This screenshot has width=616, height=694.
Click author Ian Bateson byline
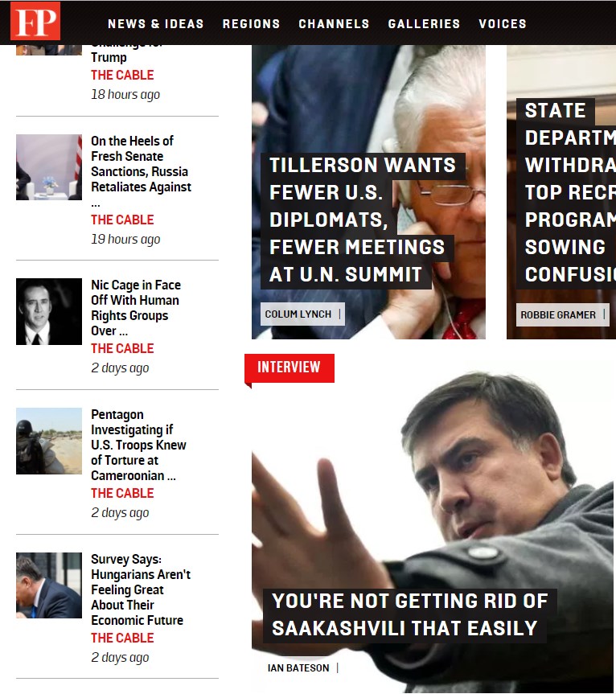click(x=298, y=668)
